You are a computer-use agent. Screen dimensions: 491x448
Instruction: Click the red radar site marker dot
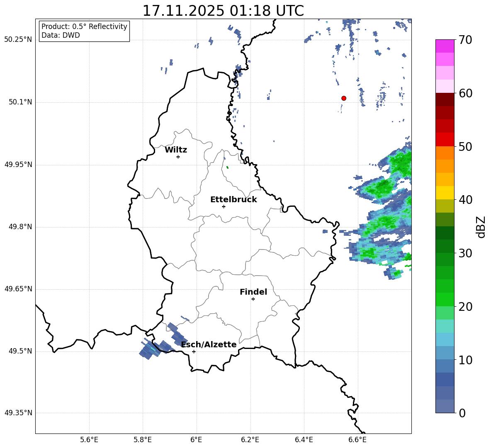pos(343,98)
